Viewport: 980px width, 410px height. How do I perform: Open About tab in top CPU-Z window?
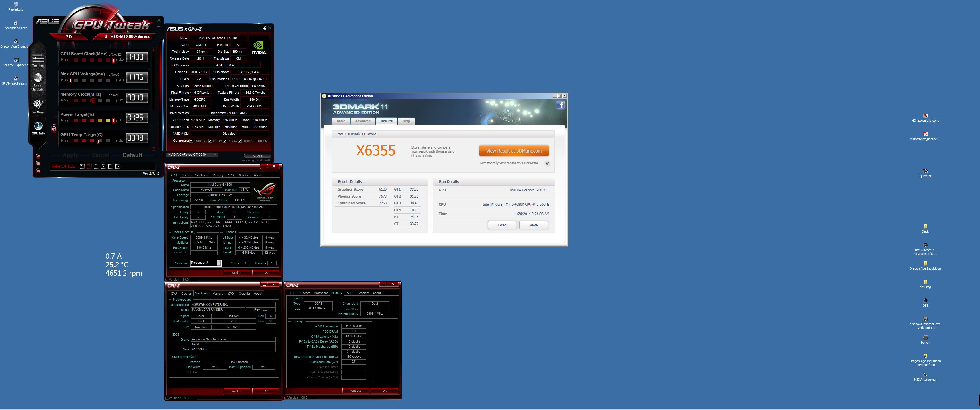point(258,175)
